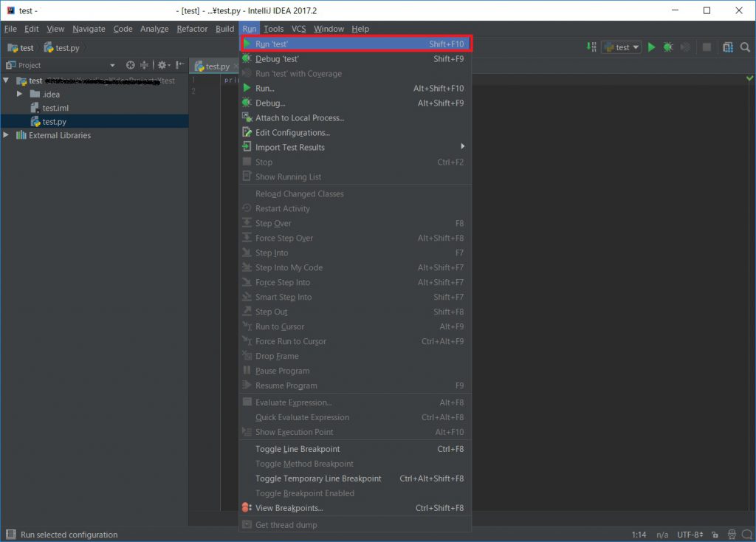Hide the Project tool window with the arrow icon
This screenshot has width=756, height=542.
coord(179,65)
